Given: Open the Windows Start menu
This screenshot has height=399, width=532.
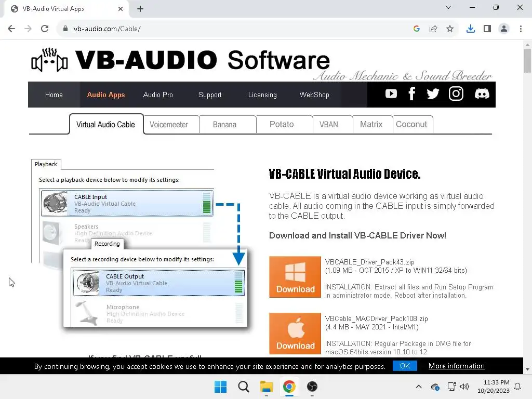Looking at the screenshot, I should (x=220, y=387).
